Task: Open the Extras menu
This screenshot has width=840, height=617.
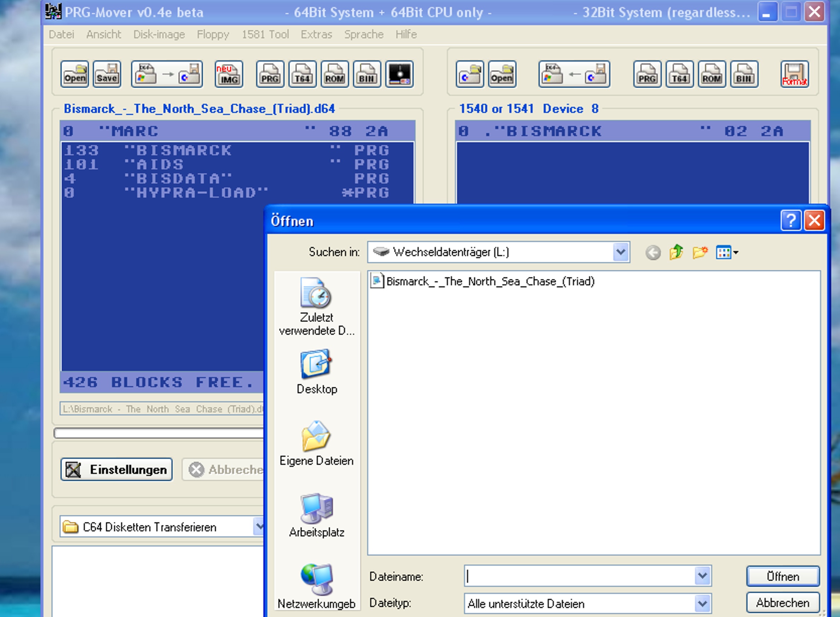Action: 316,34
